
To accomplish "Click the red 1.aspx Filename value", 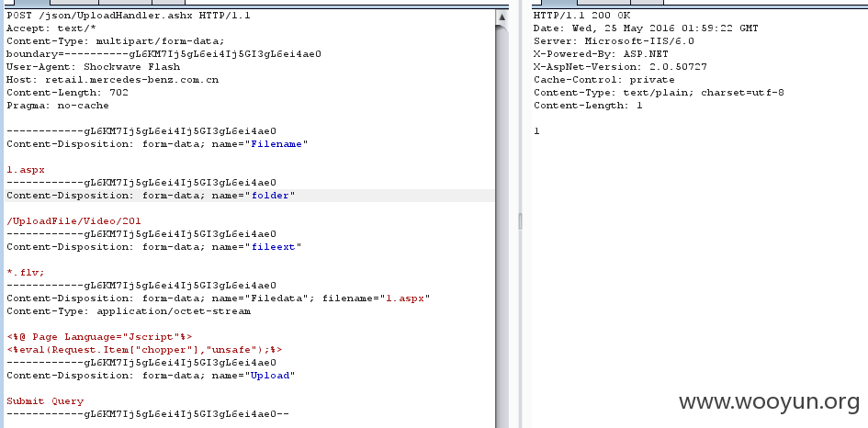I will tap(26, 169).
